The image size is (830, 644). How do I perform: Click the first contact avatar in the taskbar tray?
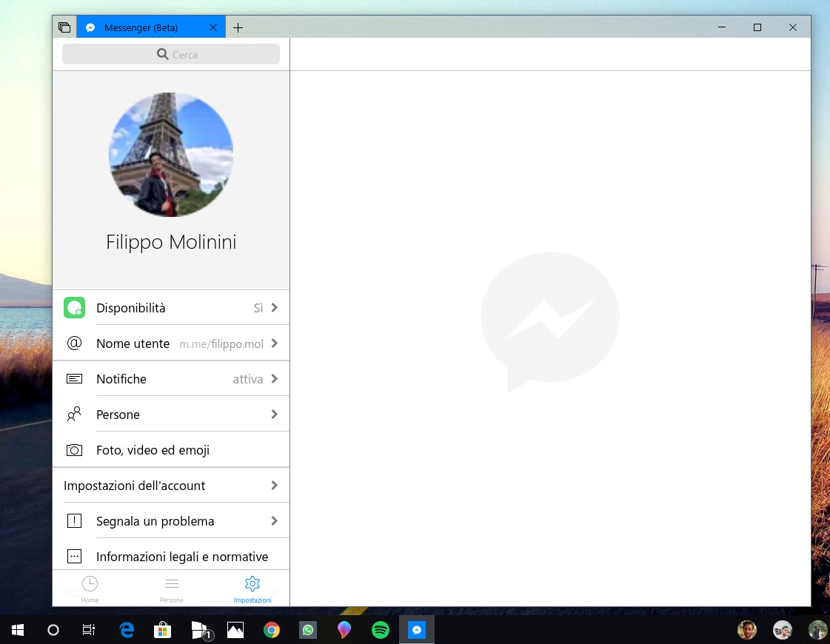pos(747,630)
